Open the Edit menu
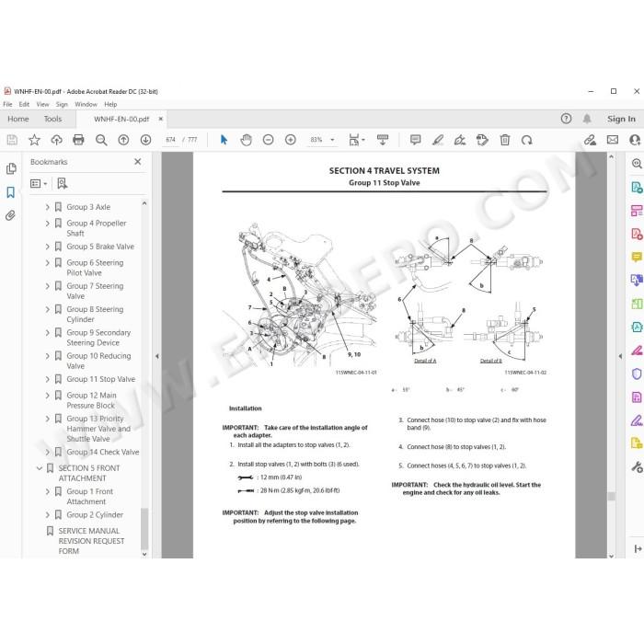This screenshot has width=644, height=644. point(24,104)
